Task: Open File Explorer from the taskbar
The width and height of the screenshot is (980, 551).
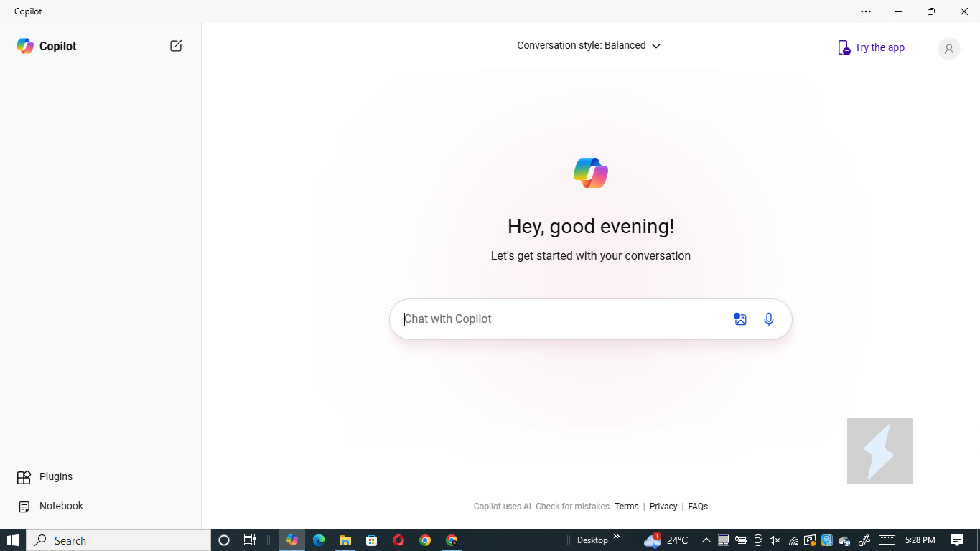Action: click(345, 540)
